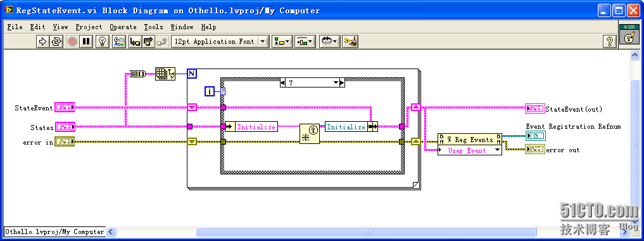Select the error in control terminal
The width and height of the screenshot is (644, 241).
[65, 141]
